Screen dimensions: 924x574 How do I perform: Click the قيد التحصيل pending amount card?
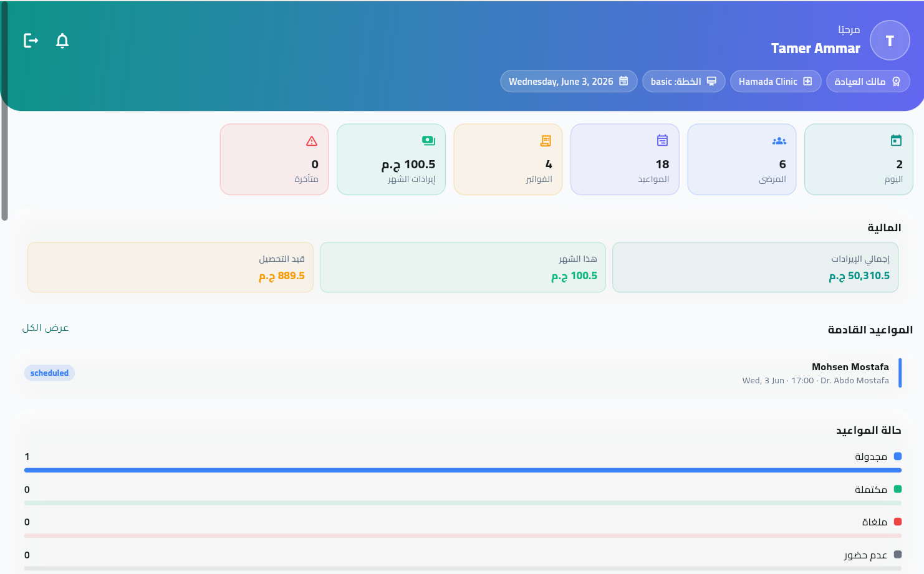pyautogui.click(x=170, y=267)
